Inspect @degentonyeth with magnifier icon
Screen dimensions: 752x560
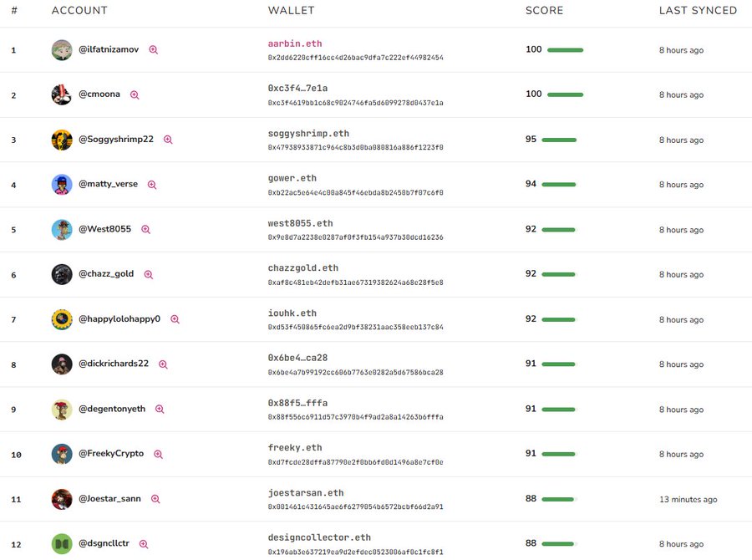coord(160,409)
